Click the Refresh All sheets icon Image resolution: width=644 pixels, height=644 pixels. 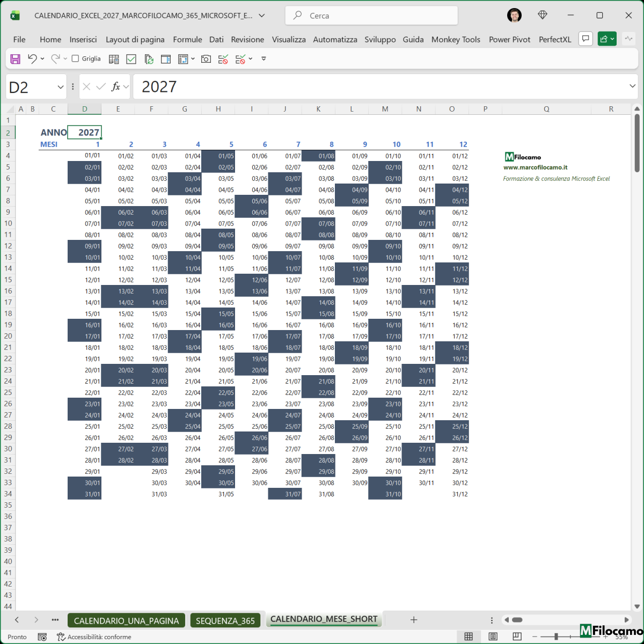(149, 59)
